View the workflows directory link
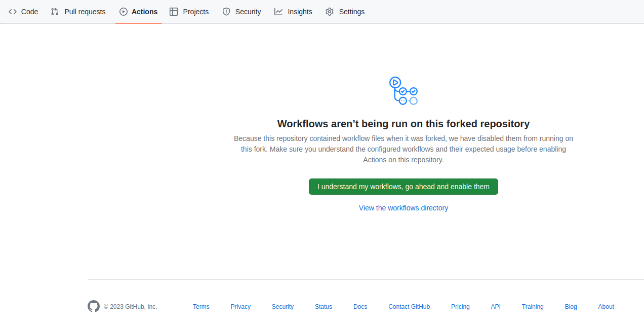The width and height of the screenshot is (644, 324). click(x=404, y=208)
